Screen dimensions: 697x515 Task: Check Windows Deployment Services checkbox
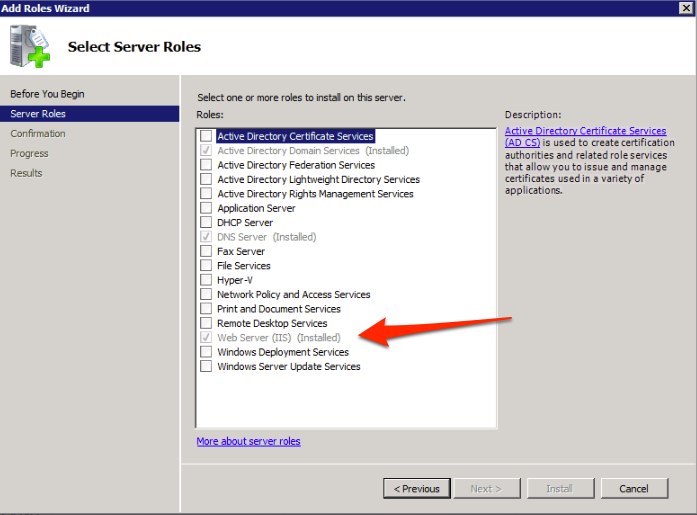coord(206,351)
